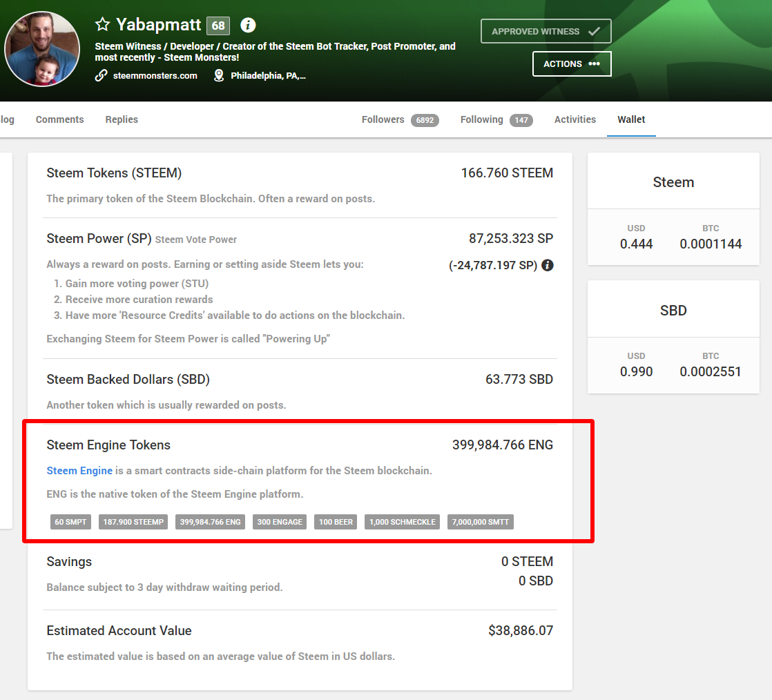
Task: Open the info icon next to reputation 68
Action: 248,25
